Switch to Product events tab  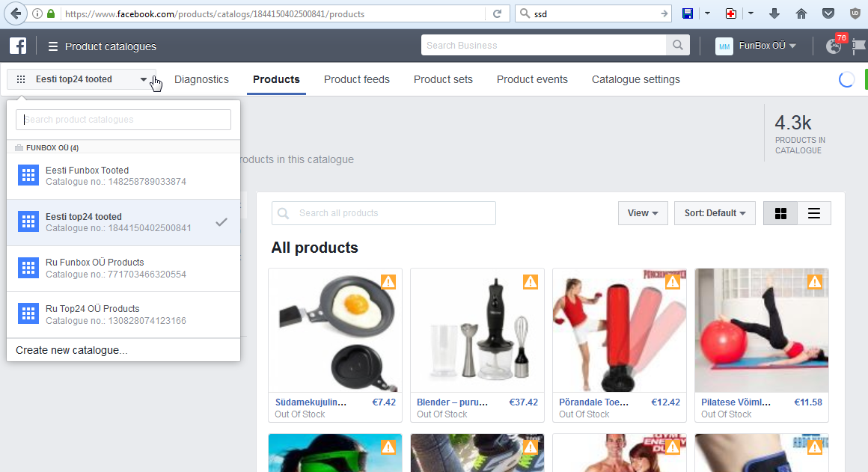532,79
